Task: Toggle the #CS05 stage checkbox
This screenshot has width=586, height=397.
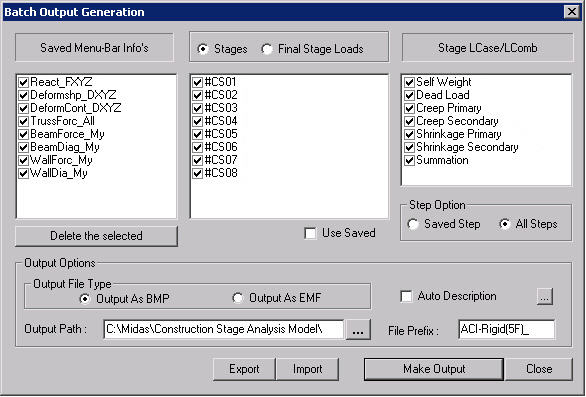Action: (197, 134)
